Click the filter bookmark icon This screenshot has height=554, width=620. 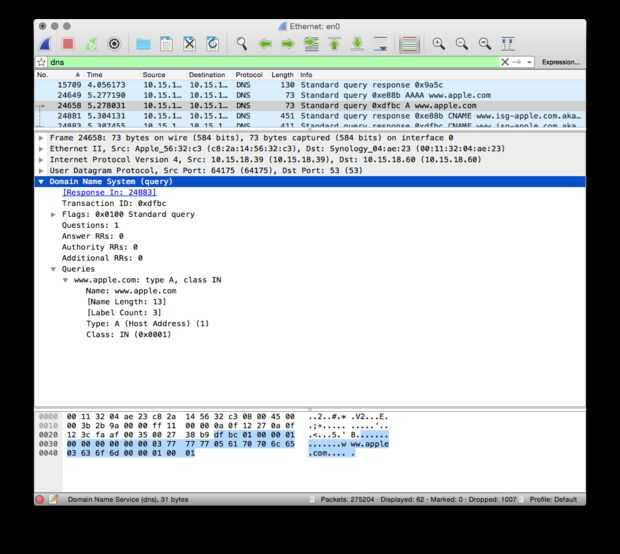[42, 62]
